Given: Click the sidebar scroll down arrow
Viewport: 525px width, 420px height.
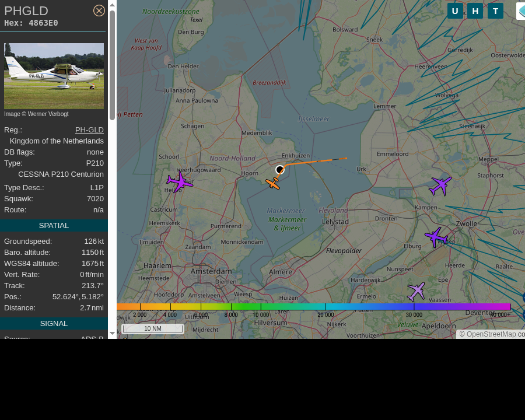Looking at the screenshot, I should point(113,333).
